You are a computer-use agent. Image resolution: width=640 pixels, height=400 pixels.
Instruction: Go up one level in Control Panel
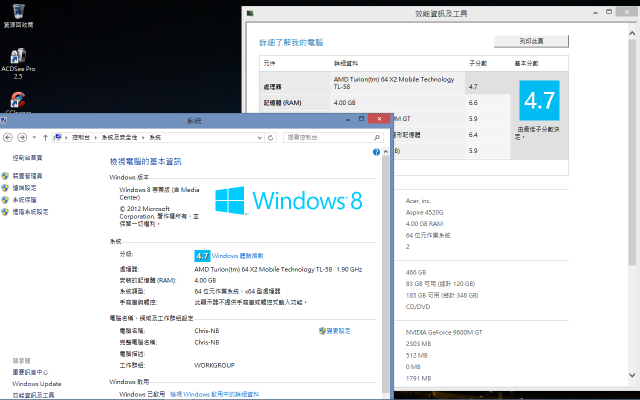click(x=45, y=138)
